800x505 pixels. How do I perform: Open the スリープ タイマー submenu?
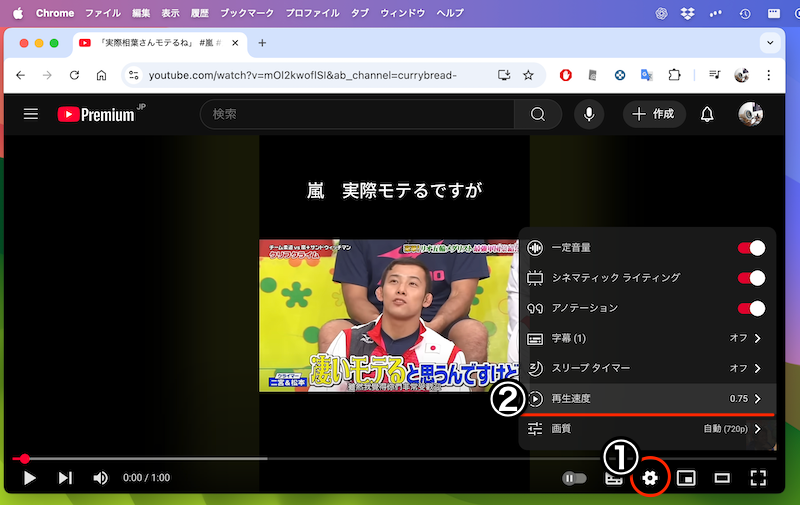point(647,368)
